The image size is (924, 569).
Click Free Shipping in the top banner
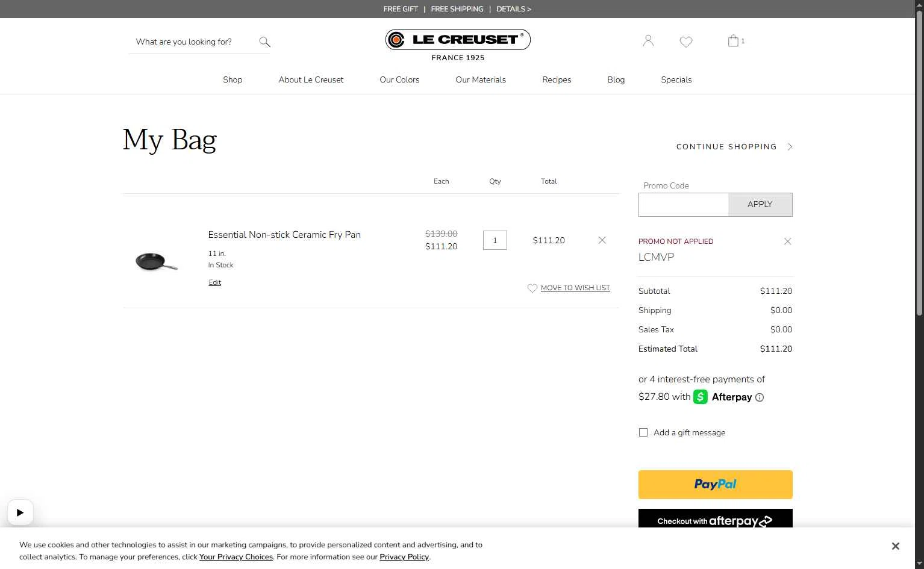point(457,9)
